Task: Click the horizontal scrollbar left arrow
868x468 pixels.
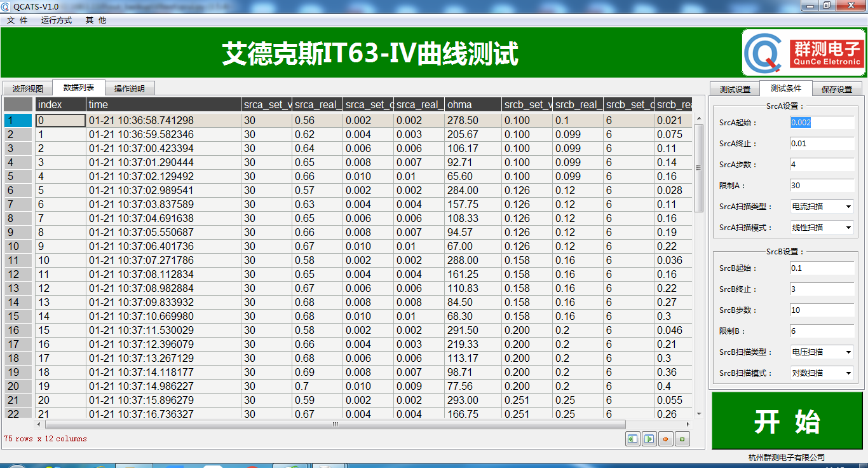Action: (x=39, y=424)
